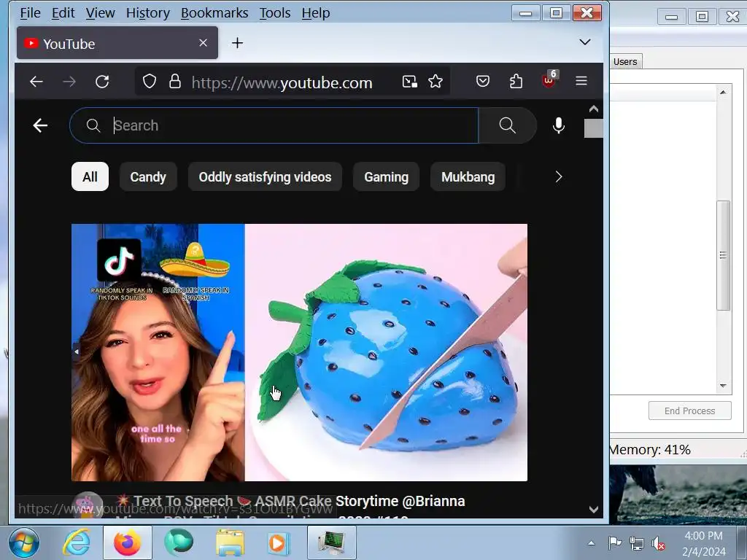Search with voice microphone icon
The width and height of the screenshot is (747, 560).
click(x=558, y=125)
